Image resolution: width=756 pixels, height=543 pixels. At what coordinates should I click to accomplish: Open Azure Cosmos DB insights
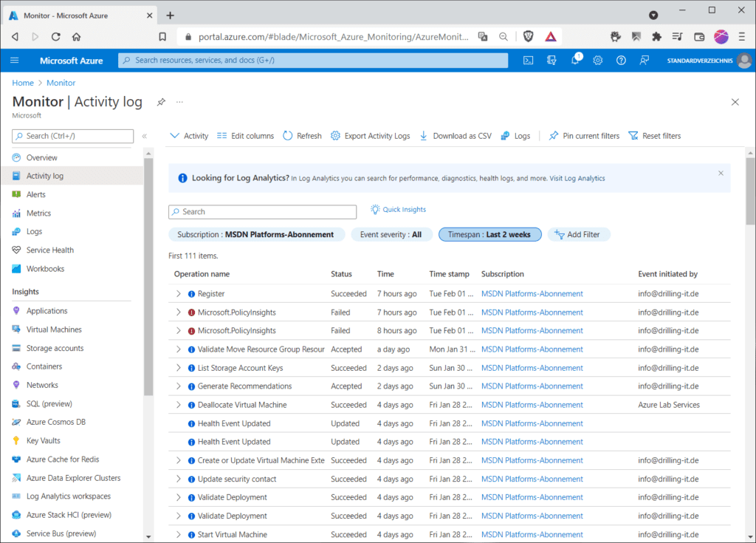(56, 422)
